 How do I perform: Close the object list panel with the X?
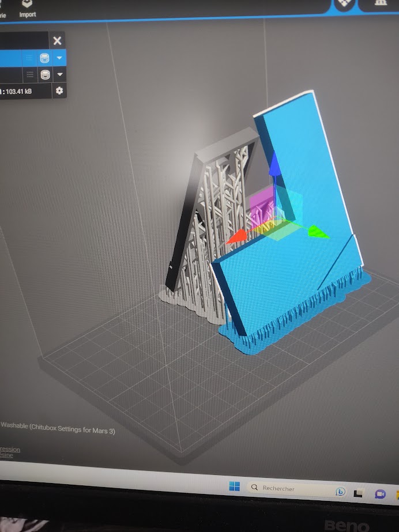pyautogui.click(x=57, y=41)
